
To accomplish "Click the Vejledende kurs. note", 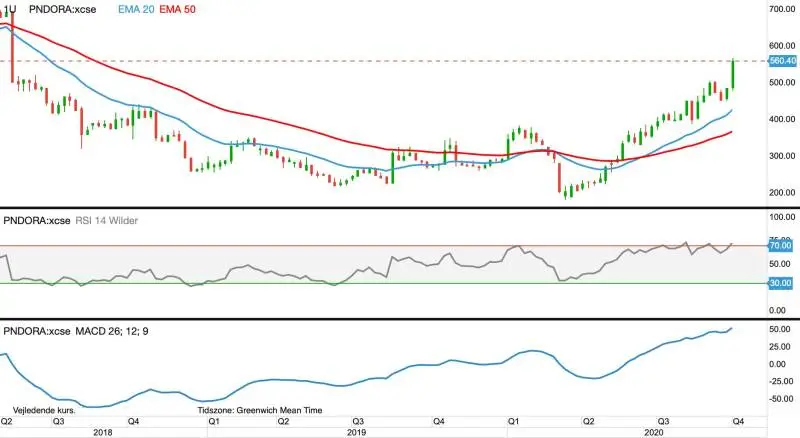I will (x=44, y=410).
